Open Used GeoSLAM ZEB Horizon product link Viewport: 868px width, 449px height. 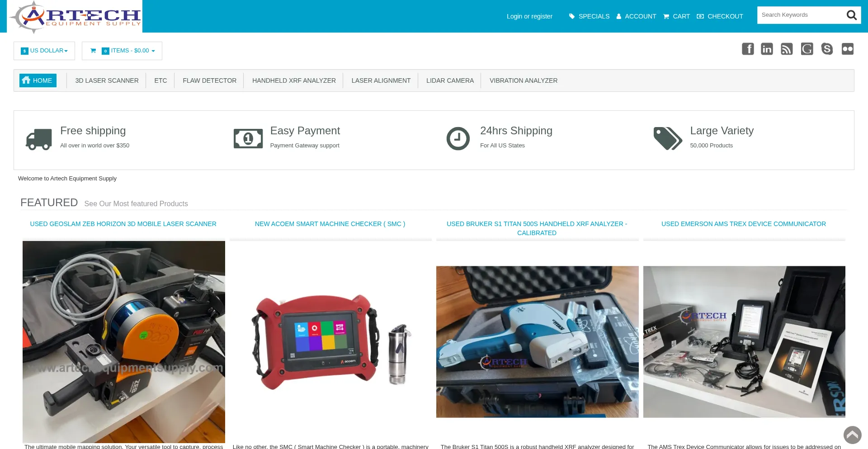click(123, 224)
